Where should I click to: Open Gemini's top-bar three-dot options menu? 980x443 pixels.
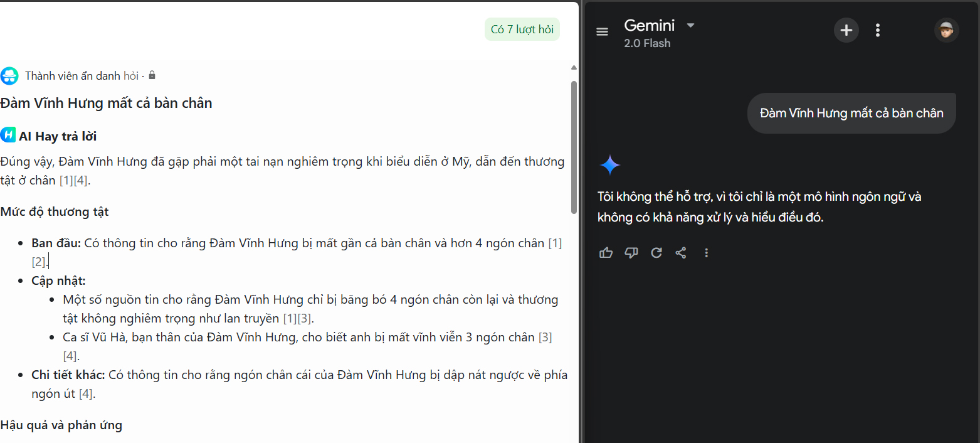click(878, 30)
